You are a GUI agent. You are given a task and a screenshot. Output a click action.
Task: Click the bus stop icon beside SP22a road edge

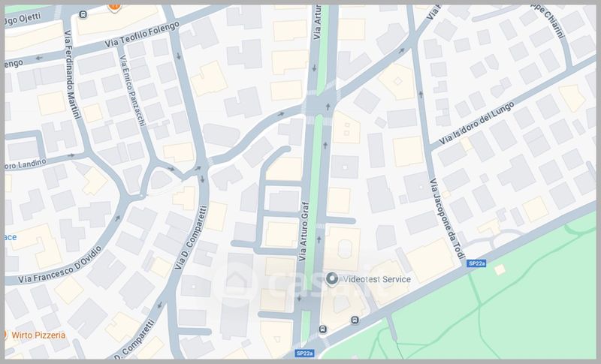355,320
